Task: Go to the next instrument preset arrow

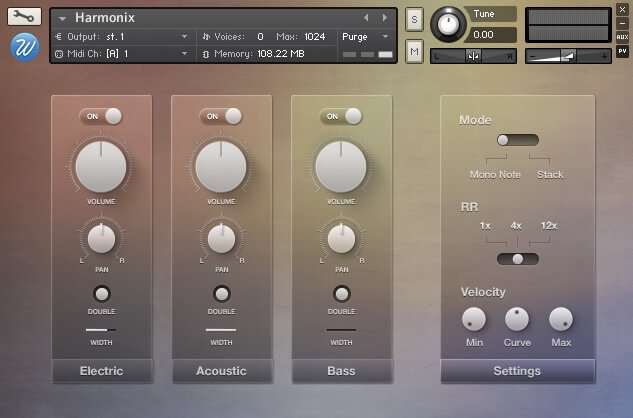Action: point(385,18)
